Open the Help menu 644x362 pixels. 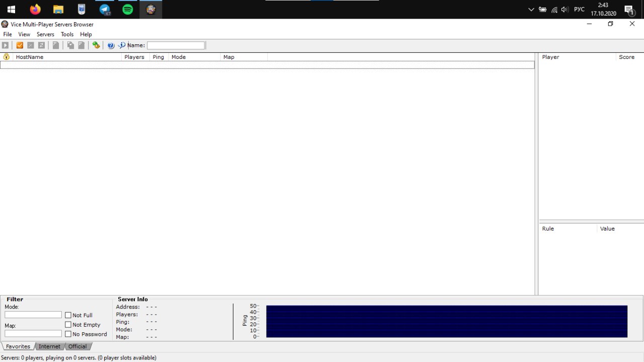(x=86, y=34)
